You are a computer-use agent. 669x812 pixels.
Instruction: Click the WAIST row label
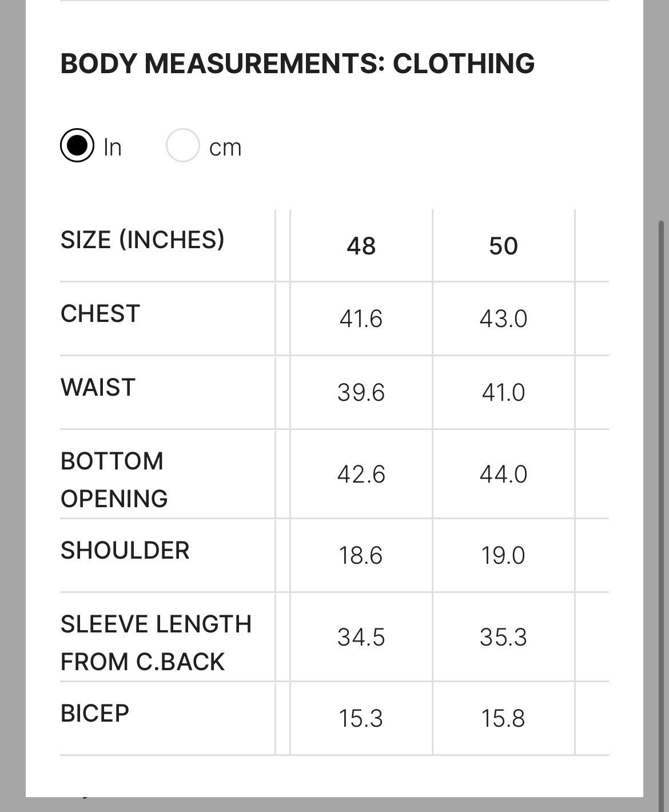click(x=98, y=388)
